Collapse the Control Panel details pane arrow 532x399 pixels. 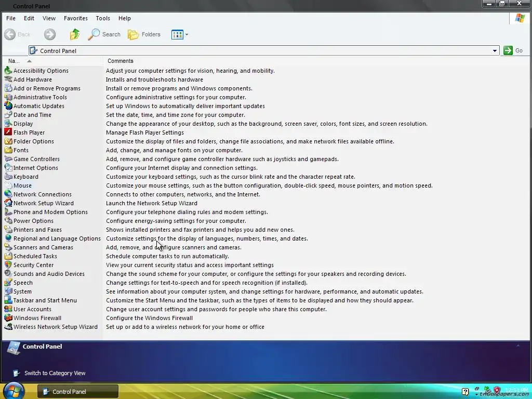518,345
